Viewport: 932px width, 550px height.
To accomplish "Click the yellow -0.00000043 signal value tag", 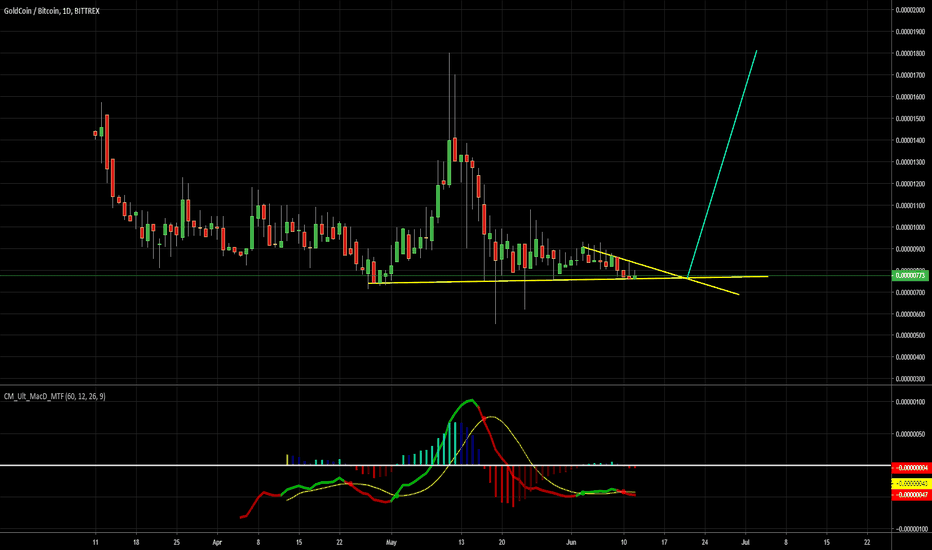I will (910, 483).
